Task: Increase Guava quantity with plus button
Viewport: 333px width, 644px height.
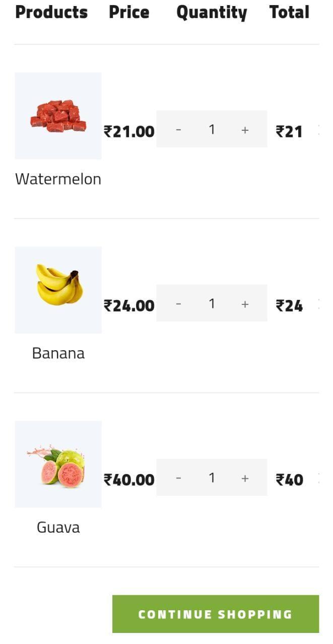Action: click(x=245, y=478)
